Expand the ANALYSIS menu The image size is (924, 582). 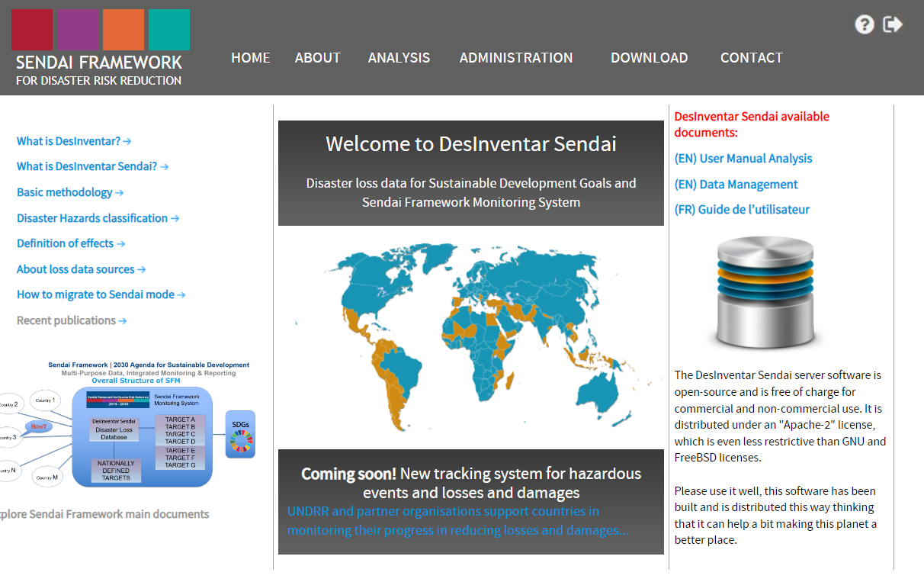click(x=399, y=58)
